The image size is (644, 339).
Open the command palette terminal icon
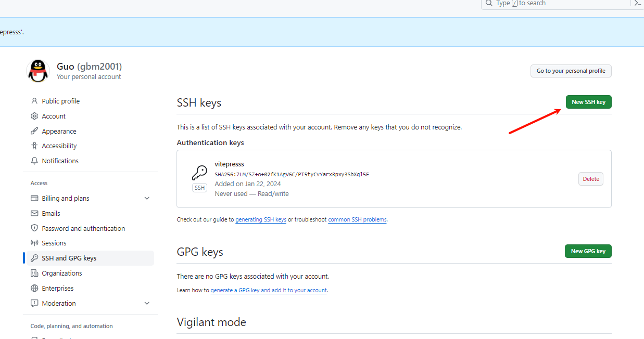pyautogui.click(x=638, y=4)
